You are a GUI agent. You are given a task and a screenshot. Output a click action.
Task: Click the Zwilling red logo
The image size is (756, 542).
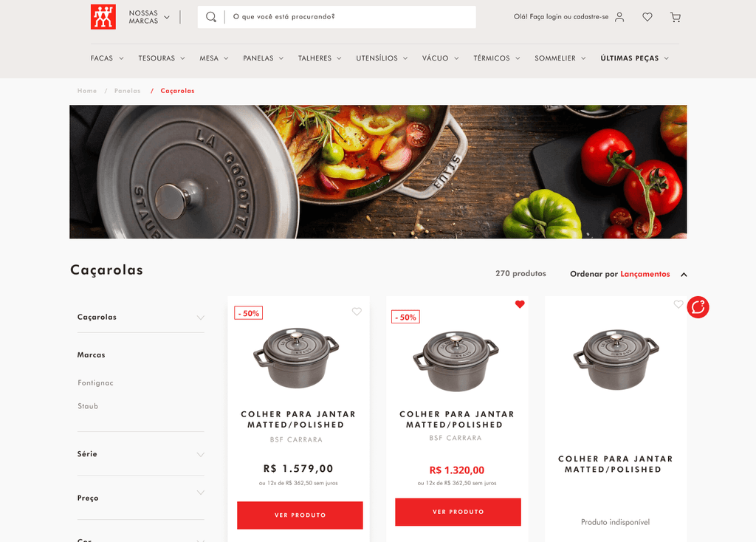[103, 17]
